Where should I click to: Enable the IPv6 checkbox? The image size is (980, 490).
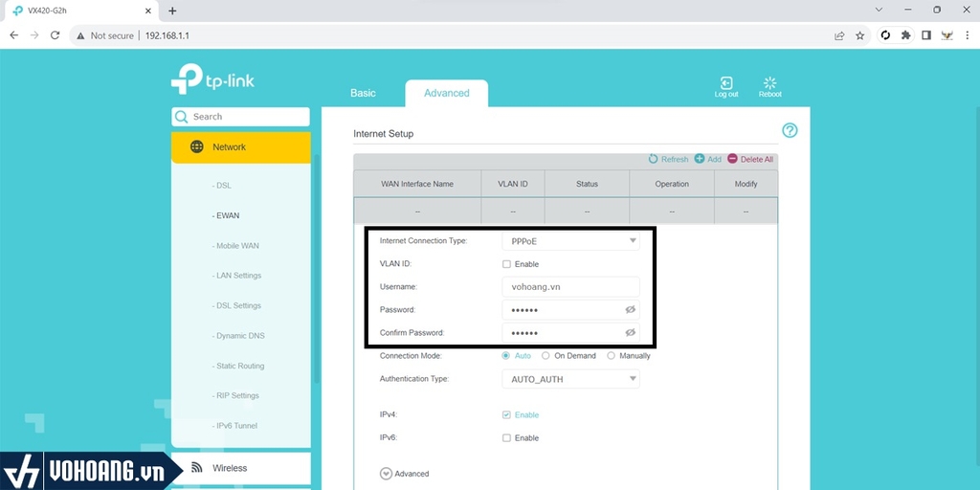506,438
